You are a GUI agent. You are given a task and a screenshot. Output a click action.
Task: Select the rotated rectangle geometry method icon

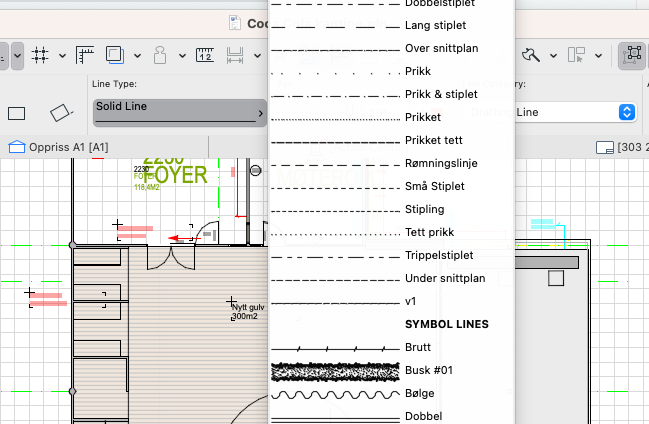(61, 113)
